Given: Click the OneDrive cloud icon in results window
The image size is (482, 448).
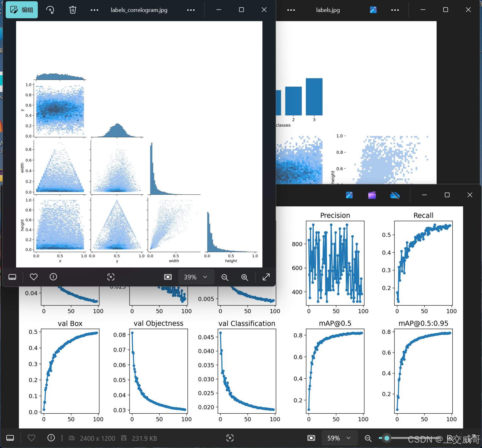Looking at the screenshot, I should pyautogui.click(x=395, y=195).
